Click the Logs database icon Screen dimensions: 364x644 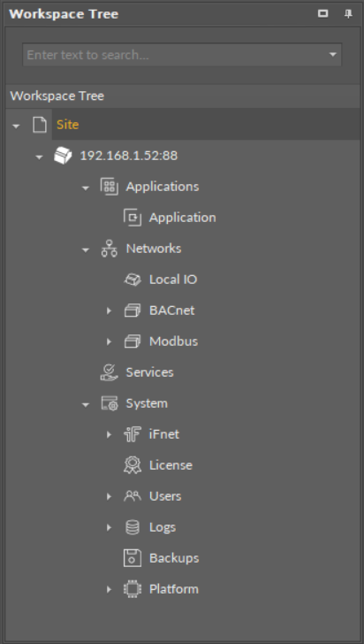[133, 527]
